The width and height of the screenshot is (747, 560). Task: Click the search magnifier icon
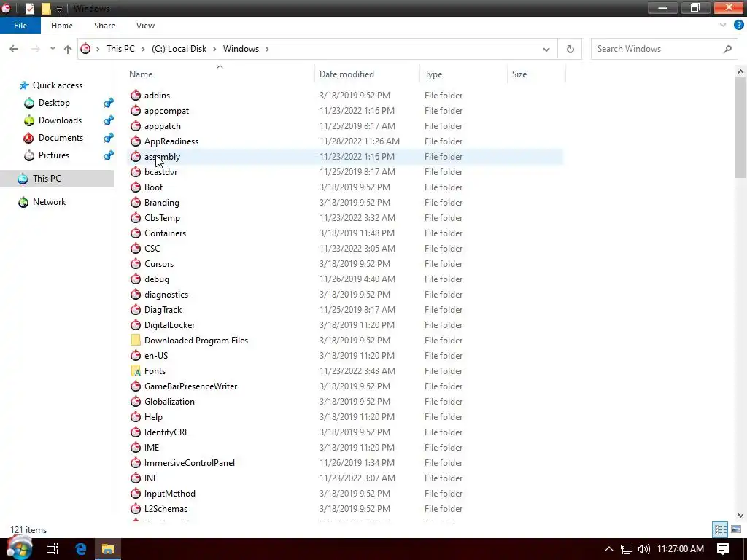727,49
